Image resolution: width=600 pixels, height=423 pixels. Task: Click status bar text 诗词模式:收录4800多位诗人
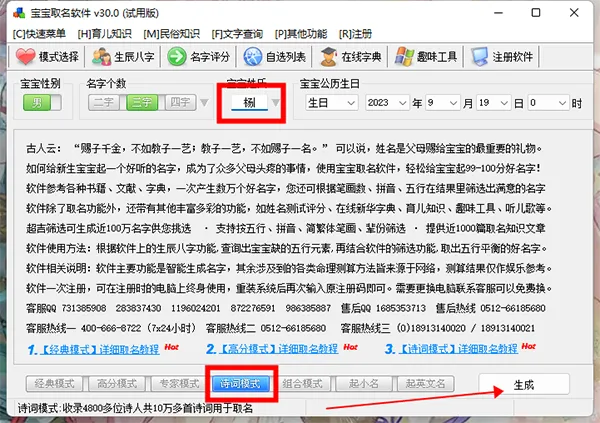(x=135, y=408)
